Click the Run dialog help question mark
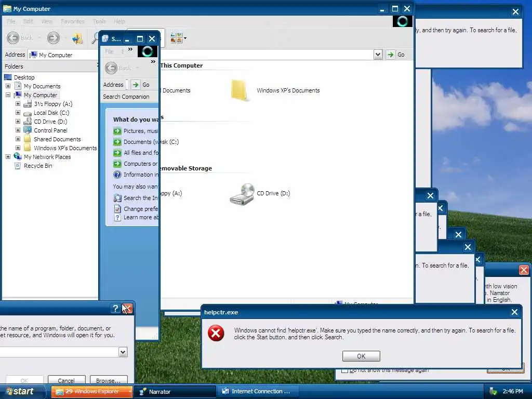This screenshot has height=399, width=532. pos(115,308)
